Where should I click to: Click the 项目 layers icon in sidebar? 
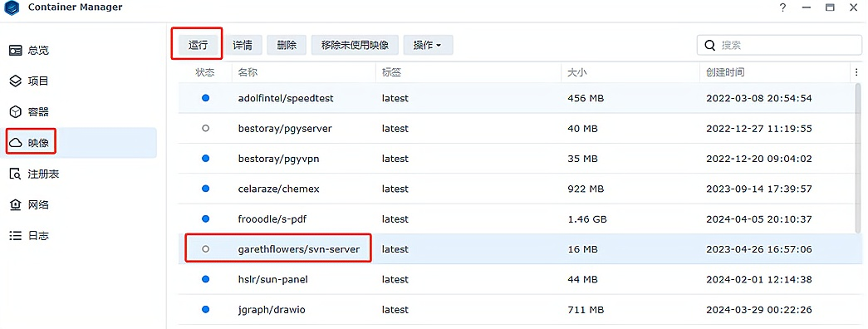16,81
